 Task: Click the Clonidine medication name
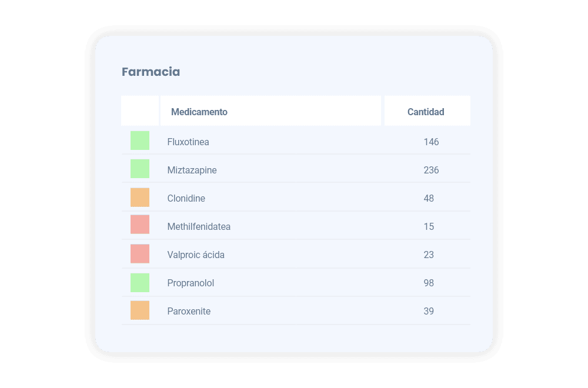[186, 198]
